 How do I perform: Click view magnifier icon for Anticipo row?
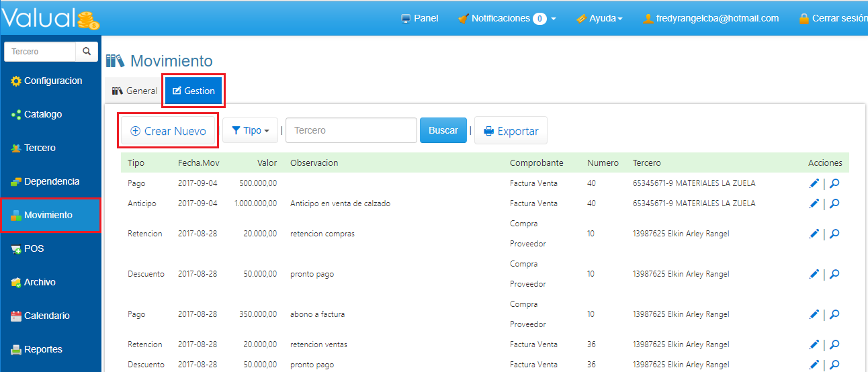pos(834,203)
